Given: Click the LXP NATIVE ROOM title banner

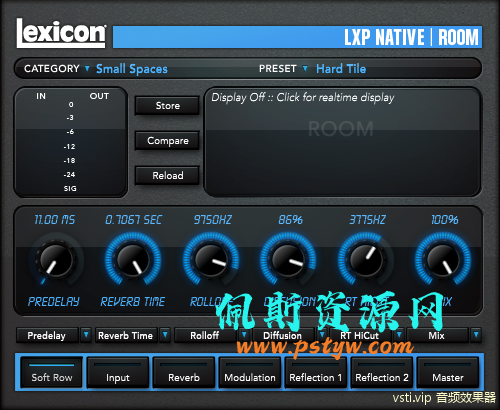Looking at the screenshot, I should coord(297,37).
